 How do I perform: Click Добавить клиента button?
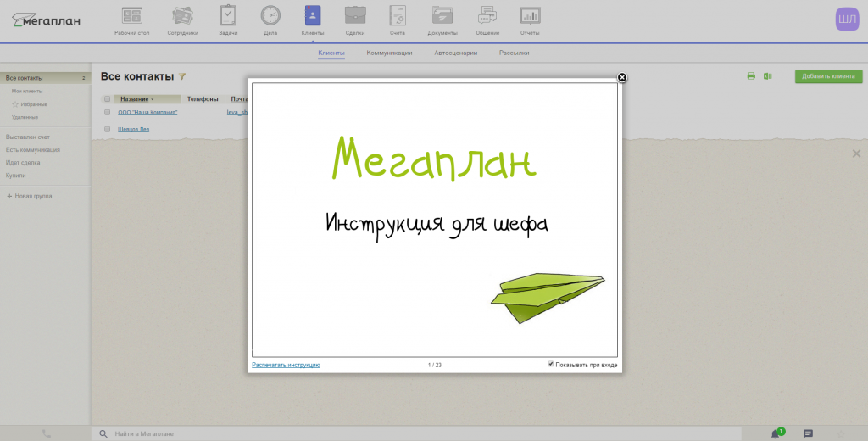click(829, 76)
